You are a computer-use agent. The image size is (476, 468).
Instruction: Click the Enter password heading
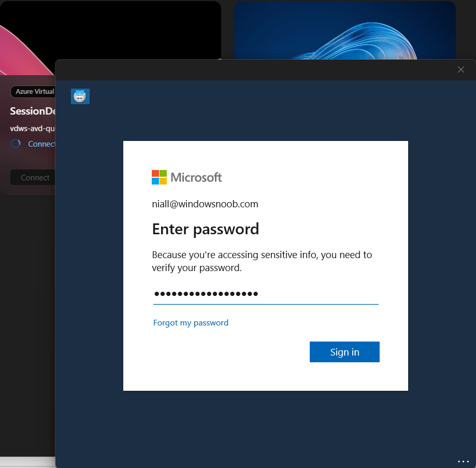click(x=206, y=229)
